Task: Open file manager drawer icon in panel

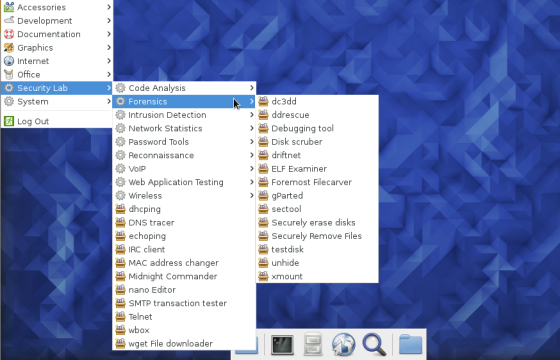Action: pyautogui.click(x=313, y=344)
